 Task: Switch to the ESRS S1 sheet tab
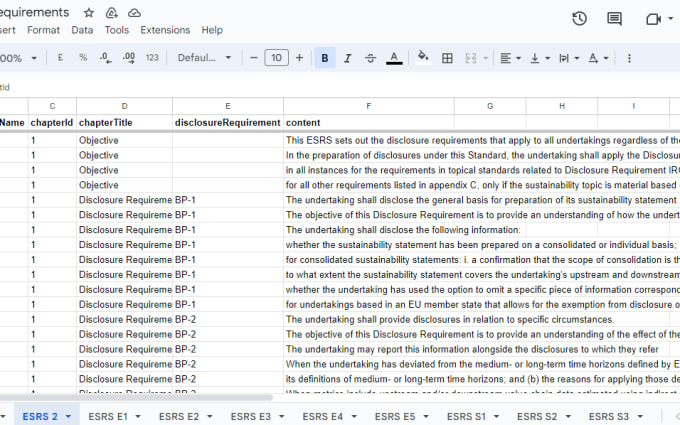click(466, 416)
